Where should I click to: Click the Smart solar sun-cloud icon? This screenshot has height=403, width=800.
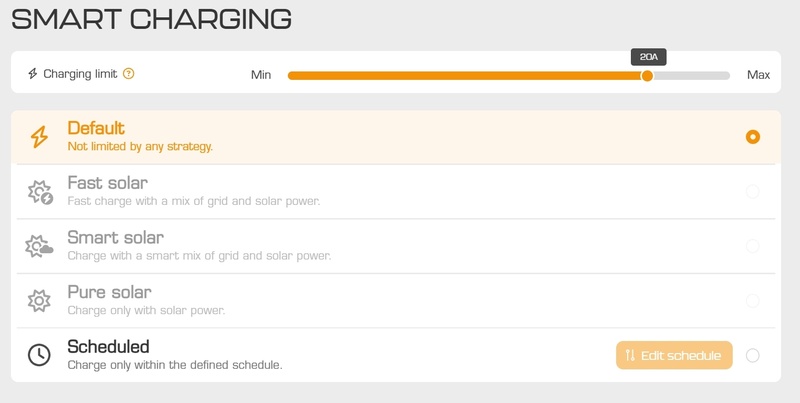39,246
